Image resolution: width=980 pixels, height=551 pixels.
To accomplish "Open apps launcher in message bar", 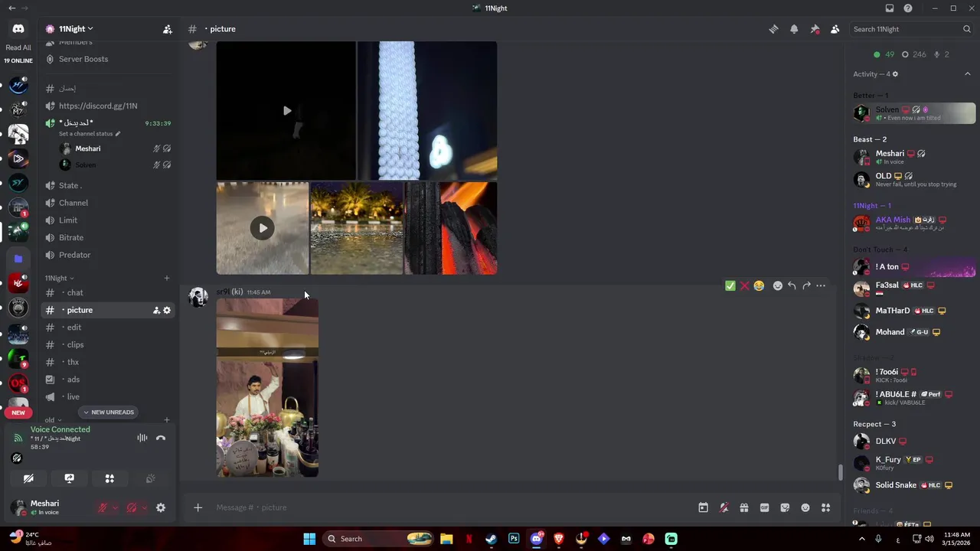I will (x=825, y=507).
